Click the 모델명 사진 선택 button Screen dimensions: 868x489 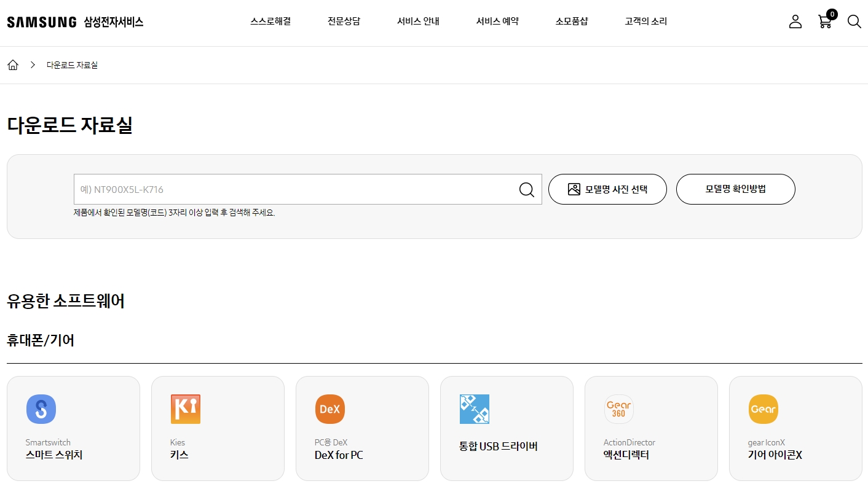pyautogui.click(x=607, y=189)
